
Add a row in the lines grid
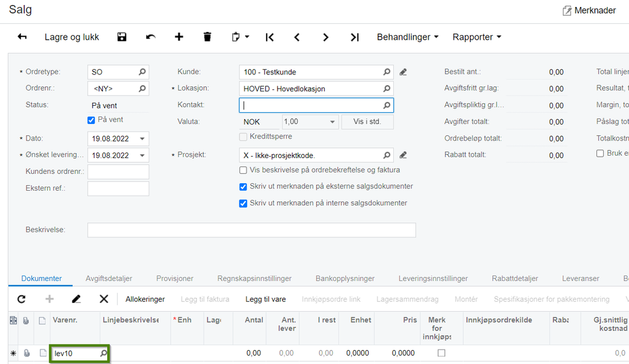pos(49,299)
